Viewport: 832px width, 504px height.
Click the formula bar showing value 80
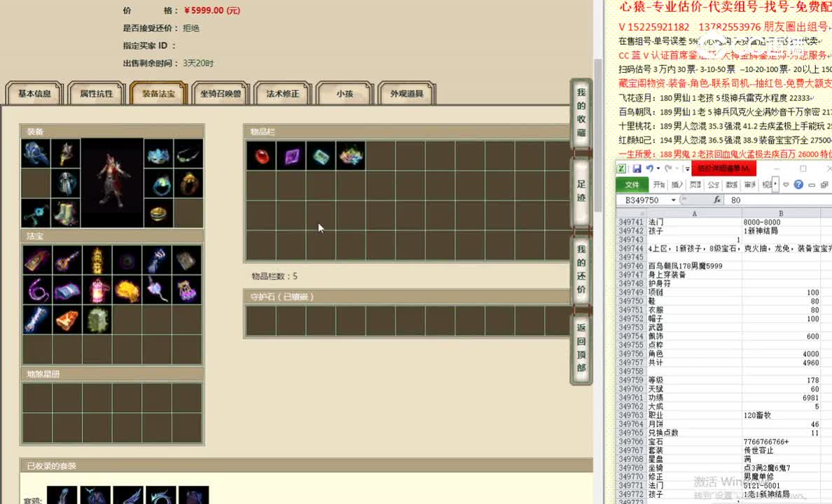pos(735,200)
